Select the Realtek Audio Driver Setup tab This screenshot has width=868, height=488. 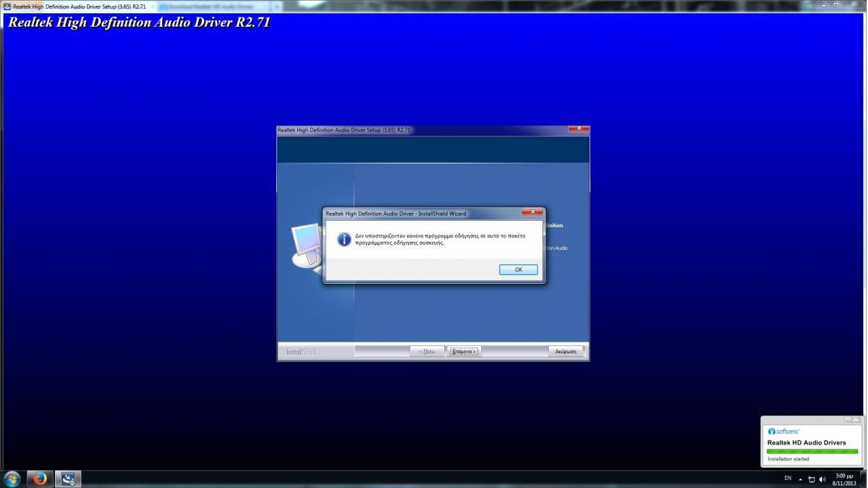77,6
